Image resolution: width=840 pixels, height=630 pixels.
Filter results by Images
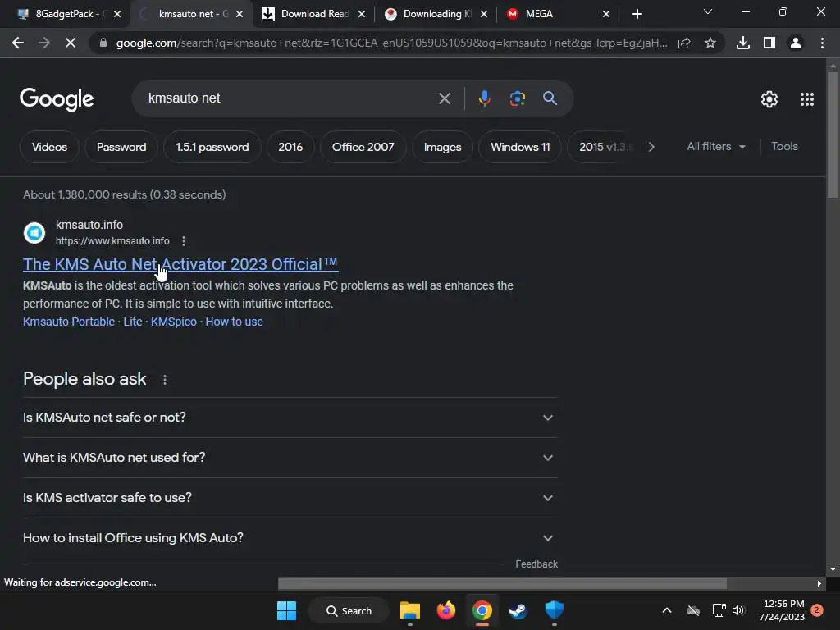click(442, 147)
